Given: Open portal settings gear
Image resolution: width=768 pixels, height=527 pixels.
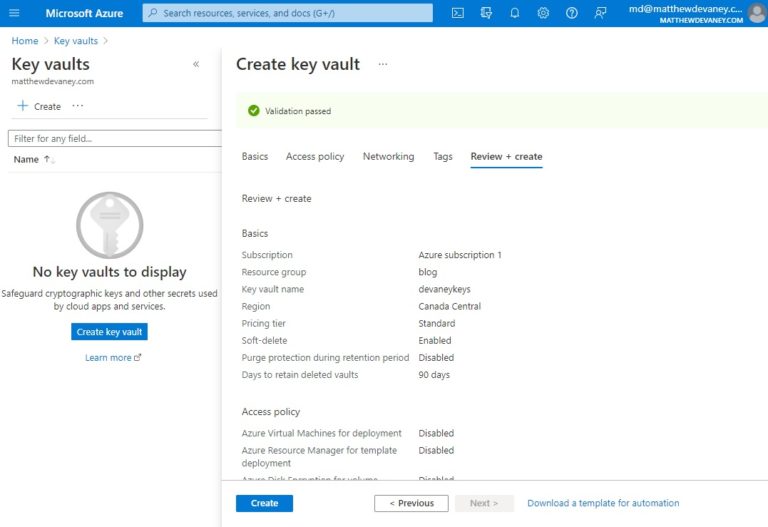Looking at the screenshot, I should [x=543, y=13].
